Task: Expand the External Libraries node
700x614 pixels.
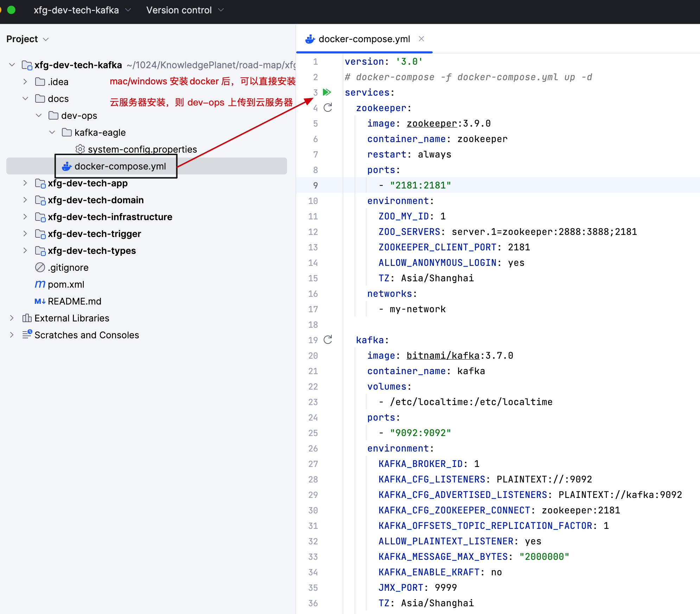Action: pyautogui.click(x=12, y=318)
